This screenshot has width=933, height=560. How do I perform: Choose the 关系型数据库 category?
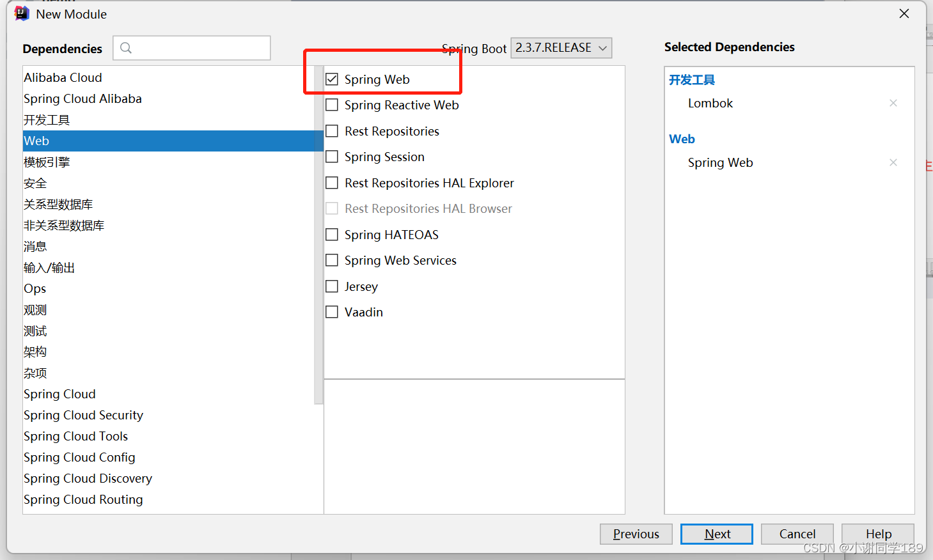tap(169, 204)
